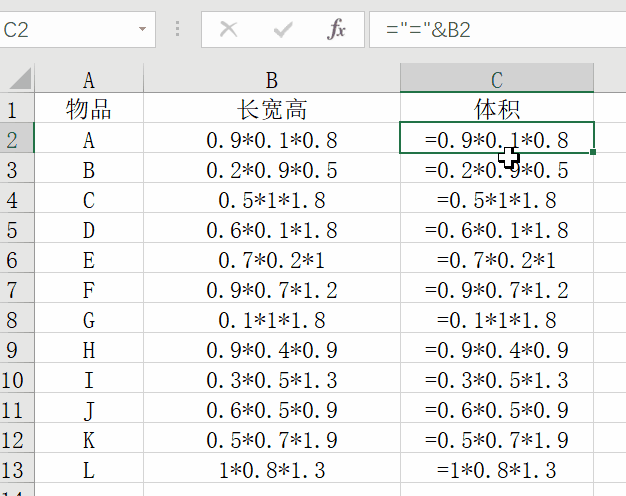
Task: Select cell B11 with 0.6*0.5*0.9
Action: coord(271,407)
